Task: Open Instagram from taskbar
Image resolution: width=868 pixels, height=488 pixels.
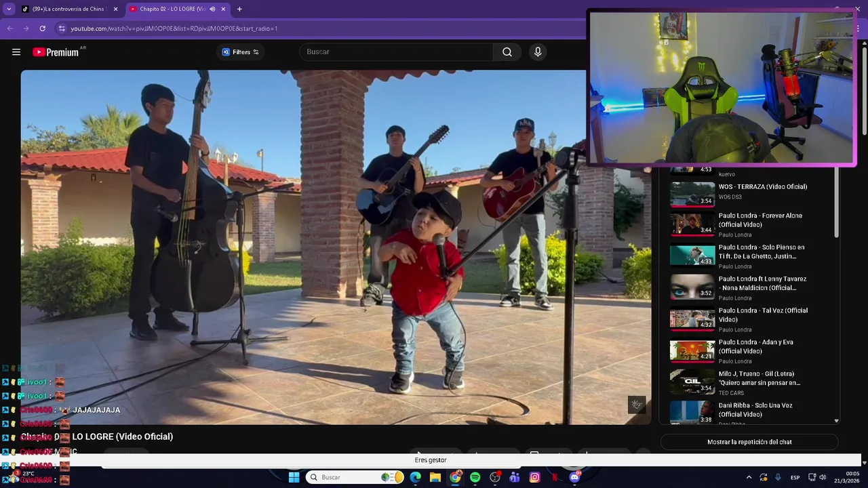Action: 534,477
